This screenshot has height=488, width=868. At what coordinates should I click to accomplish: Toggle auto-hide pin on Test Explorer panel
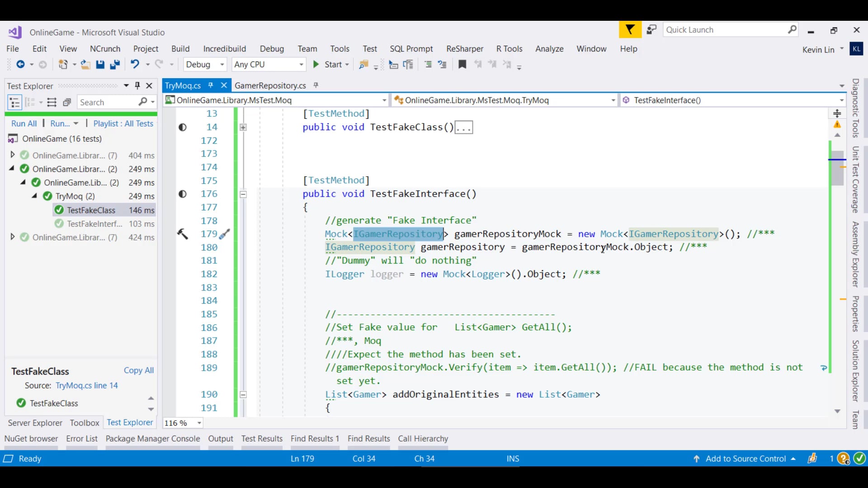tap(137, 85)
